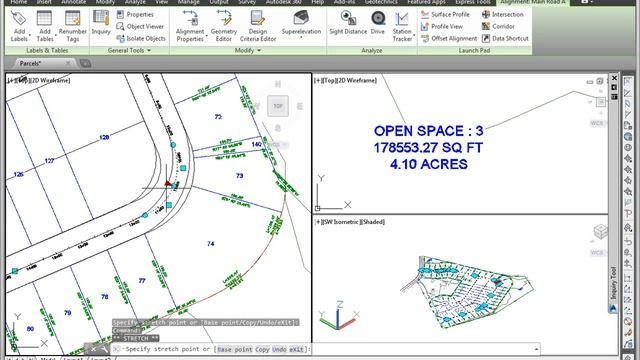Switch to the Annotate ribbon tab

point(74,2)
